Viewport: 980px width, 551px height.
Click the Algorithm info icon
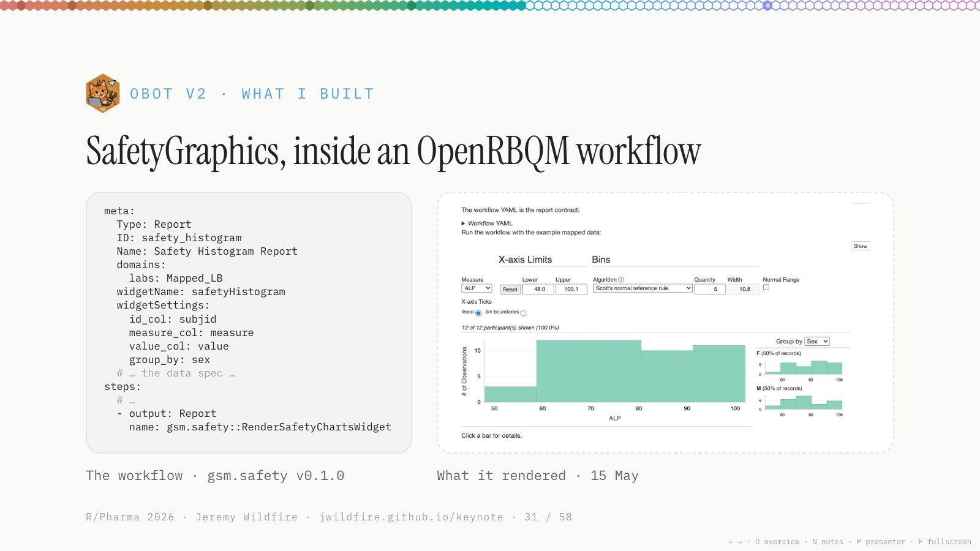pyautogui.click(x=621, y=280)
